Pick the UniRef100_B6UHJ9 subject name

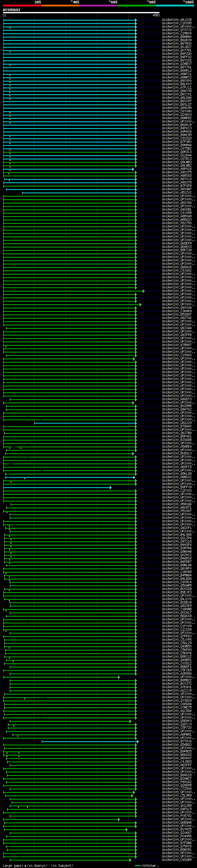(x=177, y=125)
